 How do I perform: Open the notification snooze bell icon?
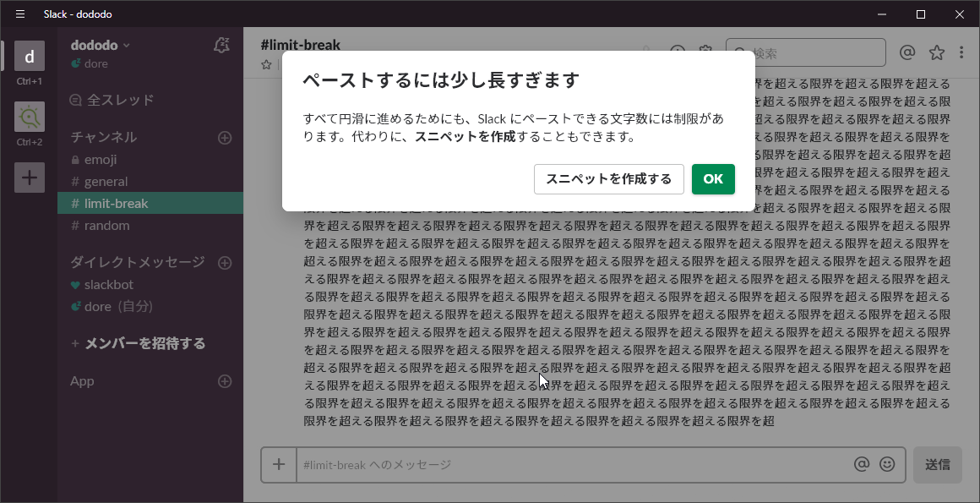point(221,46)
